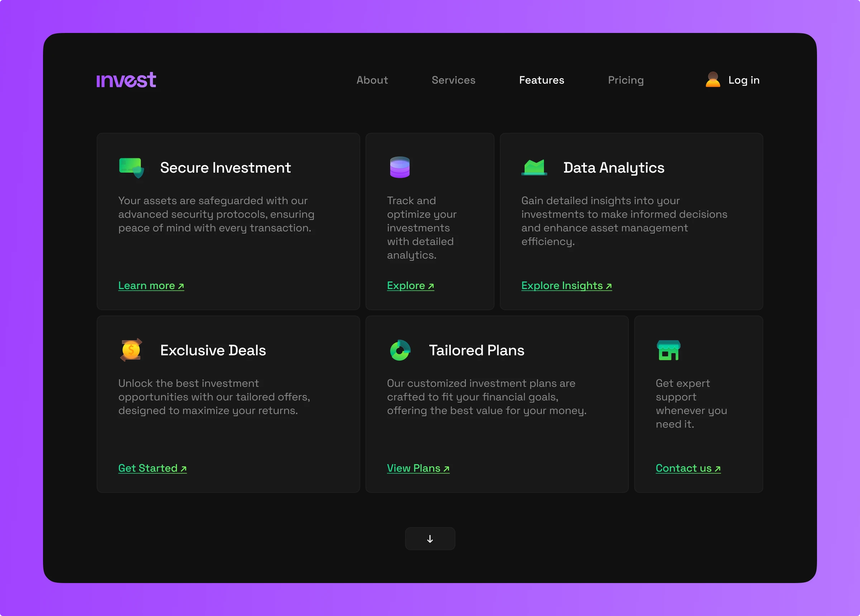
Task: Click the Services navigation item
Action: pos(453,80)
